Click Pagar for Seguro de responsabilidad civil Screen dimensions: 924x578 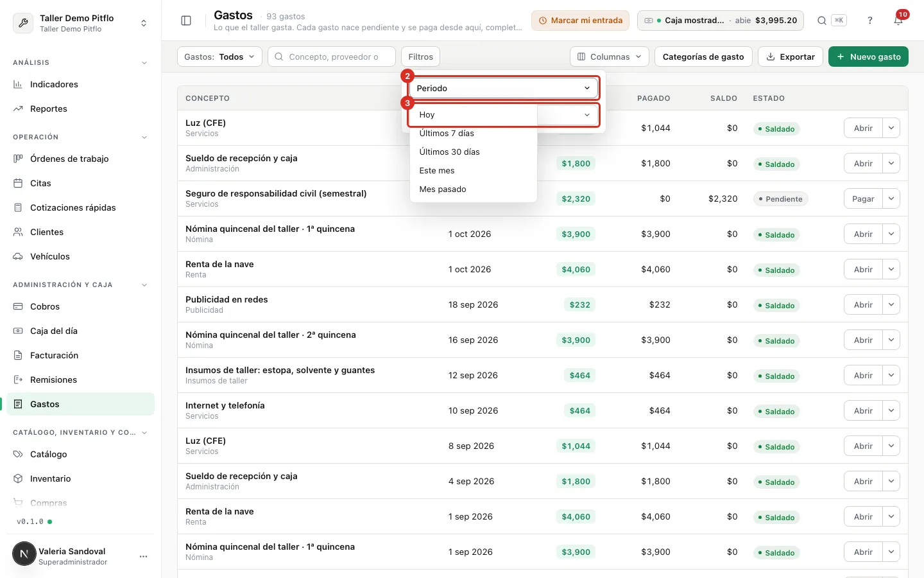click(x=863, y=198)
